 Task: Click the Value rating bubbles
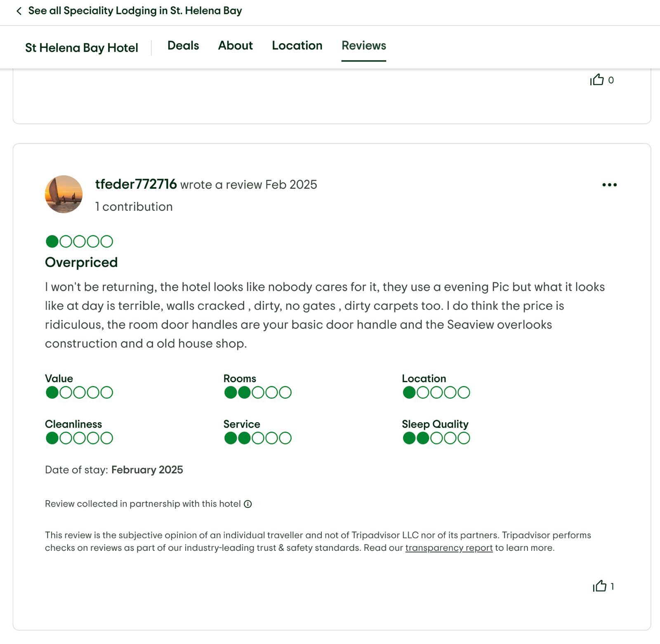tap(79, 393)
